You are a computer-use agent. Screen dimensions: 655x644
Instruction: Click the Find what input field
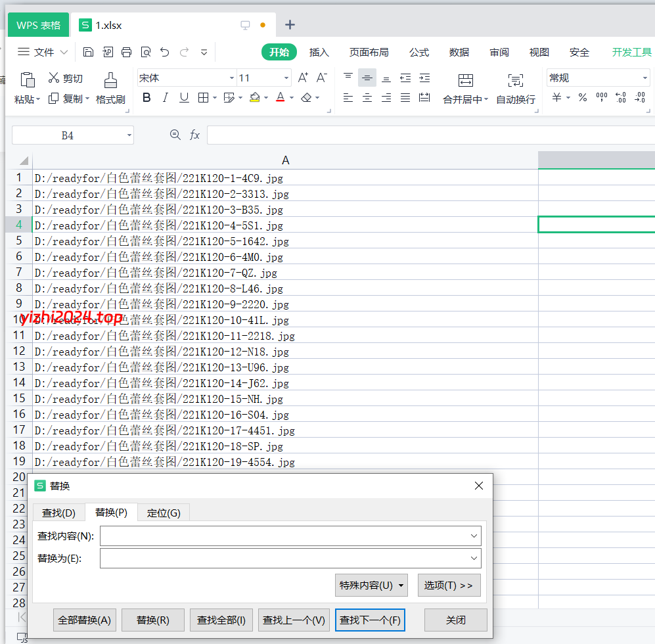click(284, 536)
